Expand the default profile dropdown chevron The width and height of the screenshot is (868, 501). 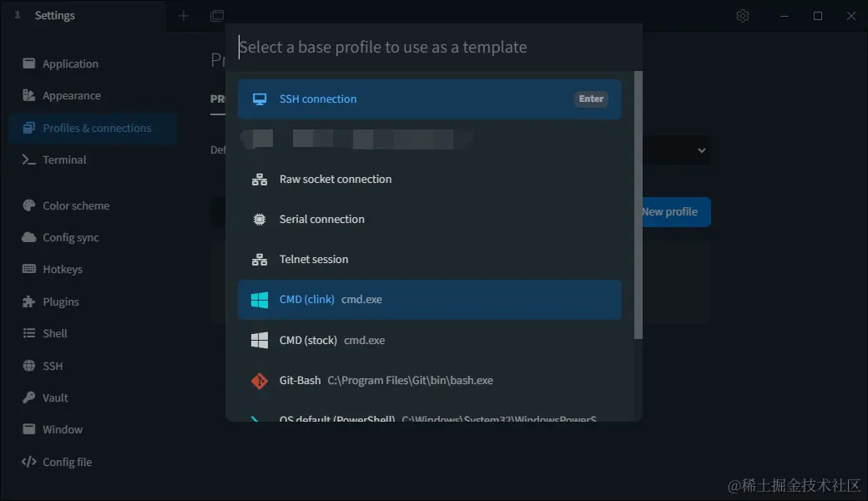(701, 150)
